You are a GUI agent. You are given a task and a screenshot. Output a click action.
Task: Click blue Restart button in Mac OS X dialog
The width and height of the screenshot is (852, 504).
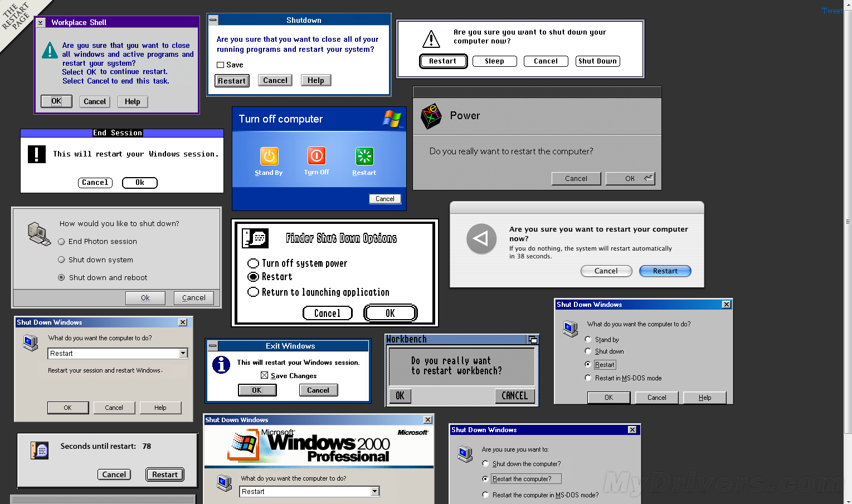click(x=665, y=271)
